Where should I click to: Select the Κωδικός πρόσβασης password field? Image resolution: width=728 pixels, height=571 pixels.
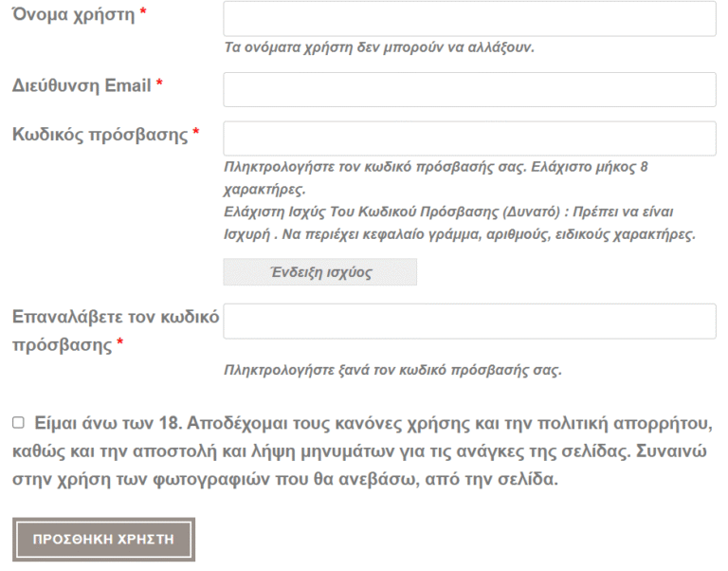(469, 138)
